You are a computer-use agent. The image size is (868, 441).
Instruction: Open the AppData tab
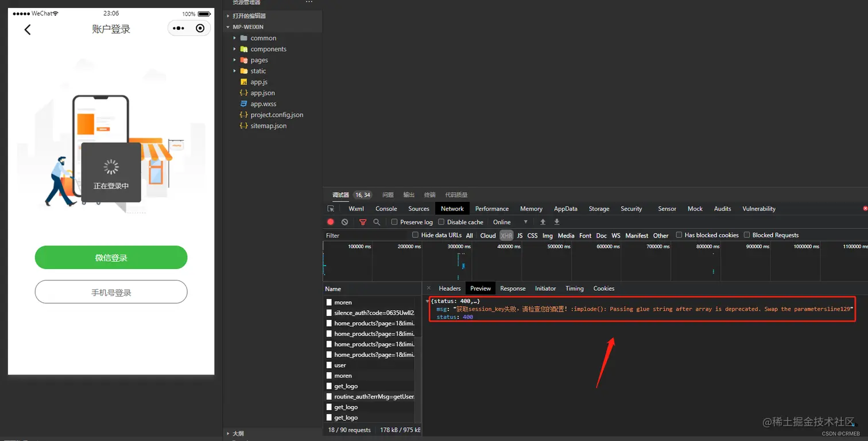pos(565,209)
